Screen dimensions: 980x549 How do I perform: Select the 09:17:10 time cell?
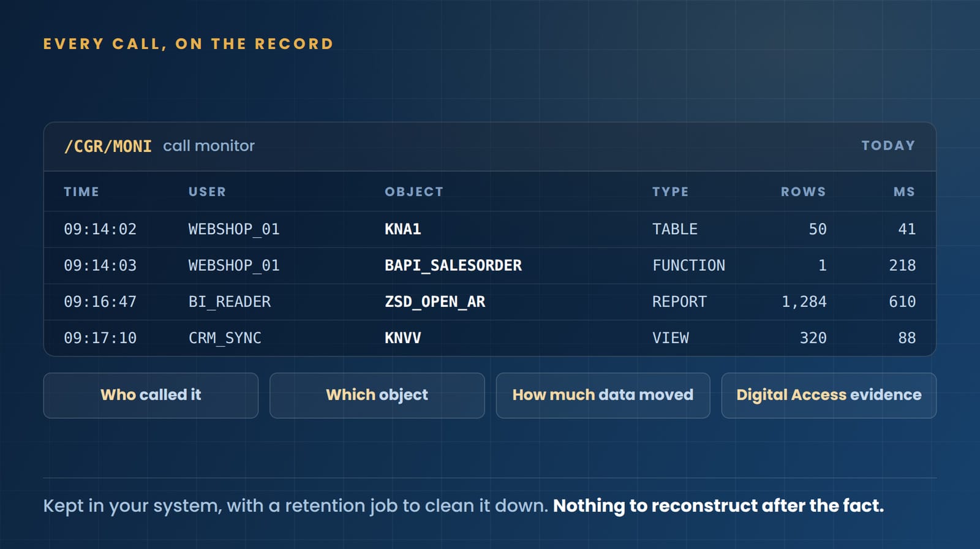[x=100, y=338]
